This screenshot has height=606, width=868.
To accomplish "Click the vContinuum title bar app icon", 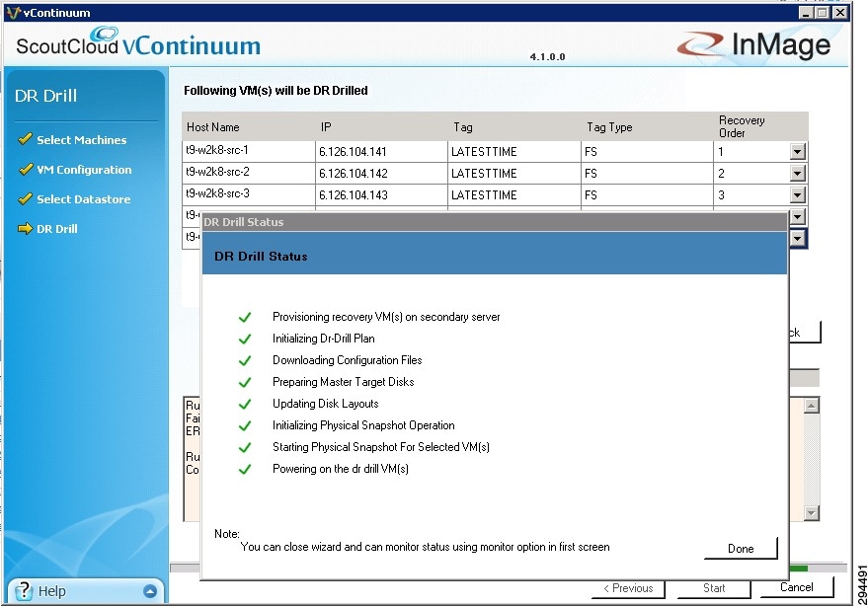I will point(13,12).
